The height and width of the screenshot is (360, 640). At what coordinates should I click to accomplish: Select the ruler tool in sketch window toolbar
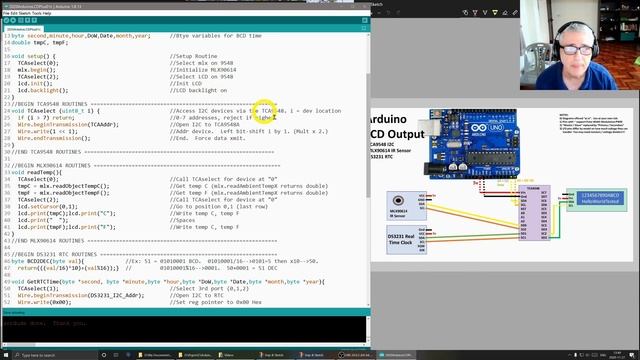point(515,13)
